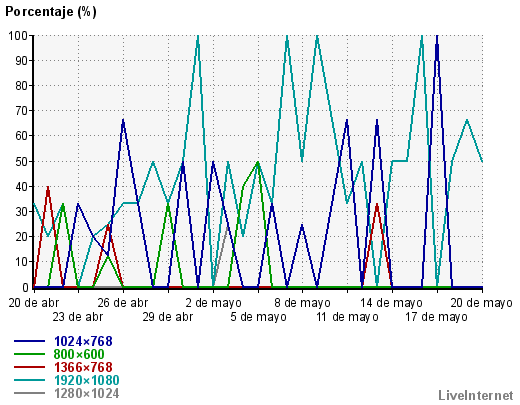
Task: Click the 20 de mayo date label
Action: (482, 303)
